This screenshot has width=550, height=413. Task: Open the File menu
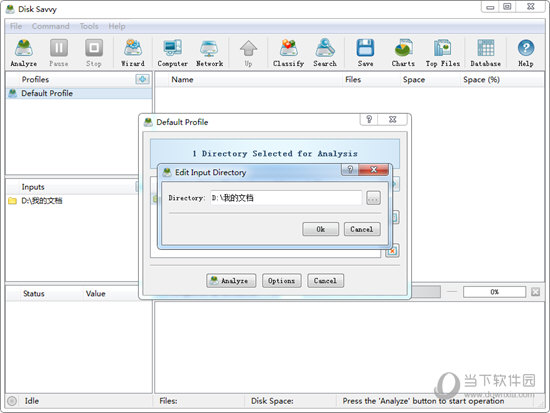tap(16, 26)
